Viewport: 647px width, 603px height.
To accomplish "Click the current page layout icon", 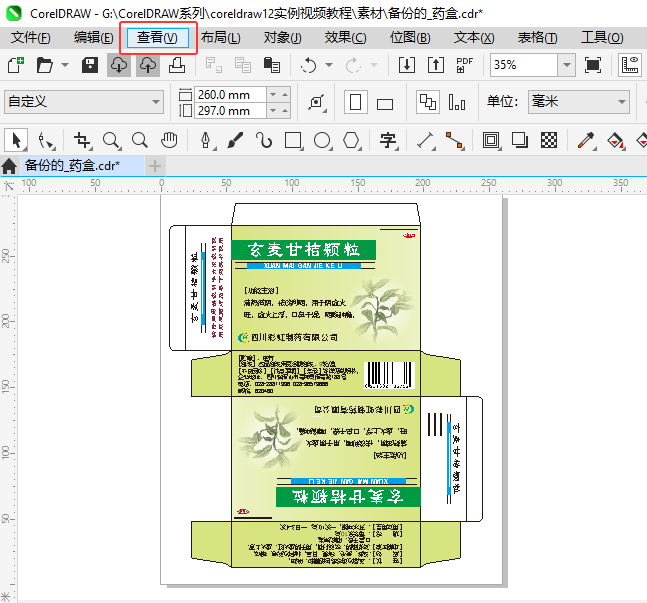I will click(457, 102).
